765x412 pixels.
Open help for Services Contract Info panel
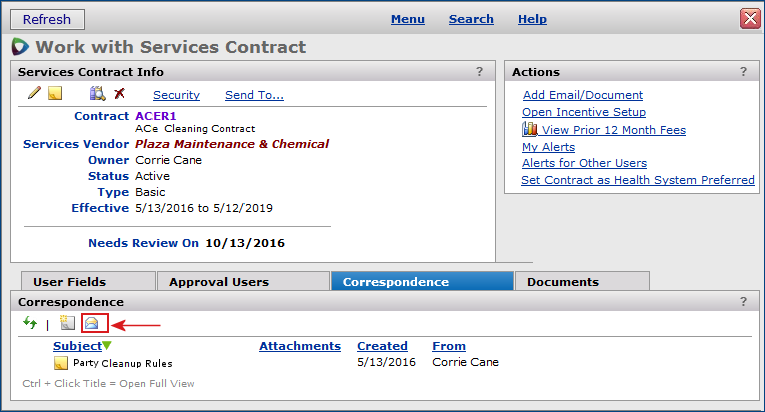coord(479,72)
